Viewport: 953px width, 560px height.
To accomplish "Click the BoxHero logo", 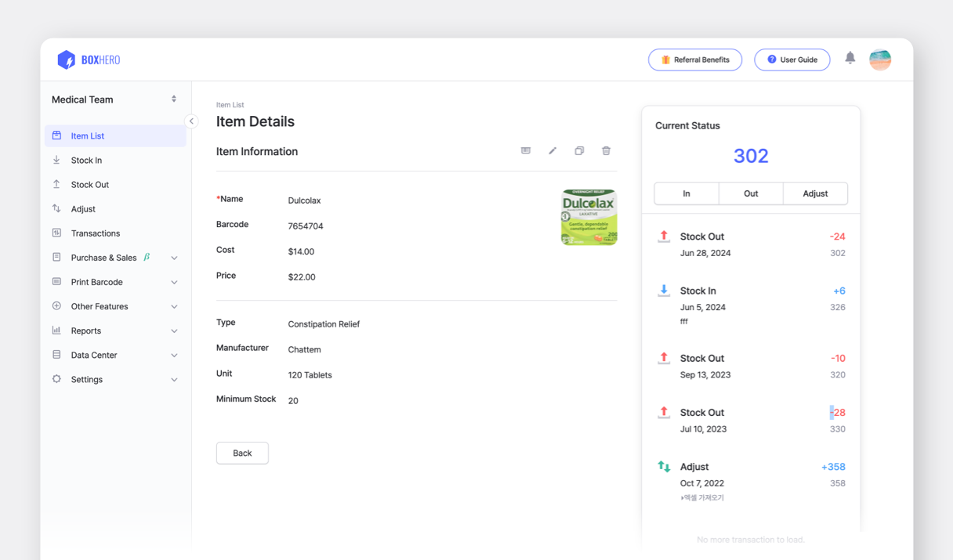I will pyautogui.click(x=88, y=59).
